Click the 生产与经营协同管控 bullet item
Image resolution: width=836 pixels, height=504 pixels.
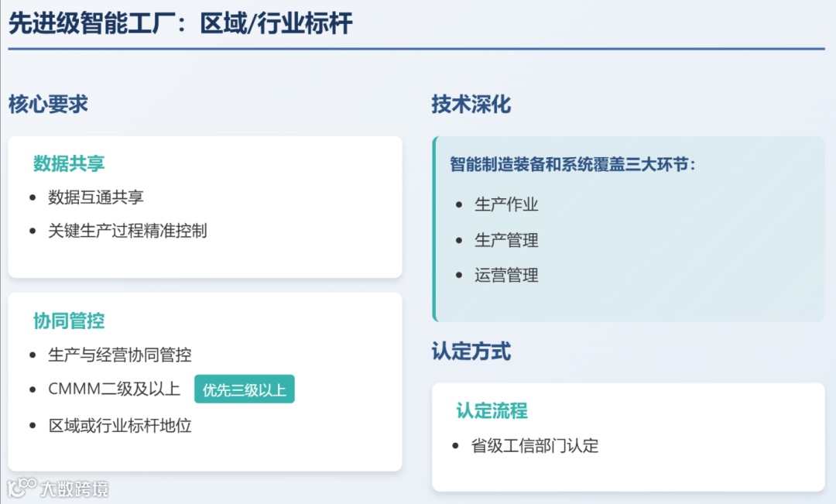120,355
